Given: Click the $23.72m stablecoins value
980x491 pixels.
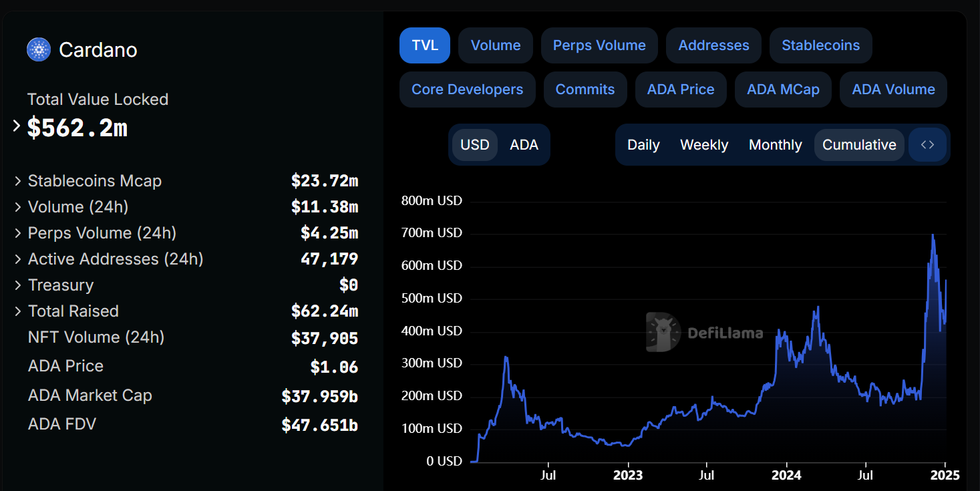Looking at the screenshot, I should (x=325, y=181).
